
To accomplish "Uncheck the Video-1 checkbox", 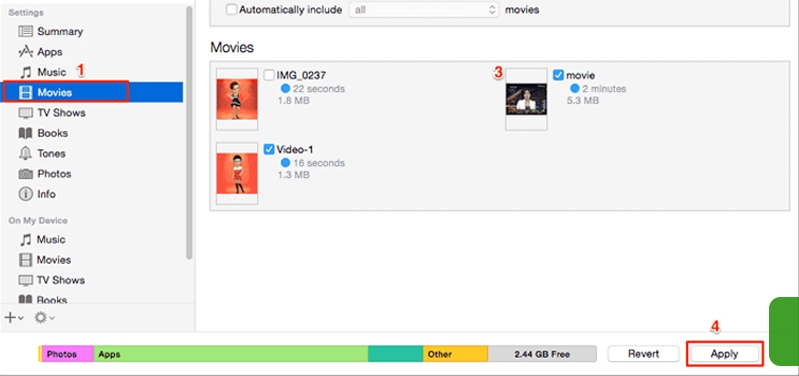I will click(x=269, y=150).
